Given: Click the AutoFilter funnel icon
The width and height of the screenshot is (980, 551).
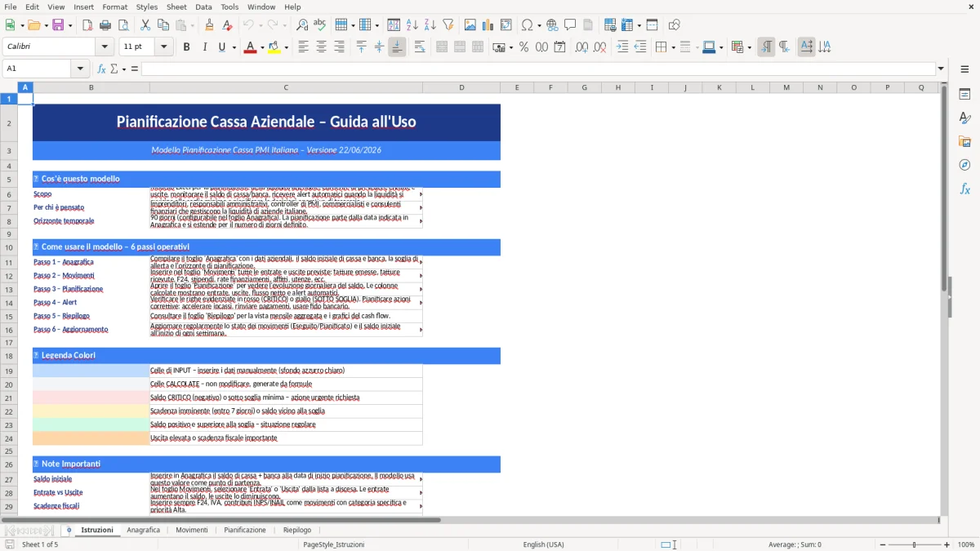Looking at the screenshot, I should 448,25.
